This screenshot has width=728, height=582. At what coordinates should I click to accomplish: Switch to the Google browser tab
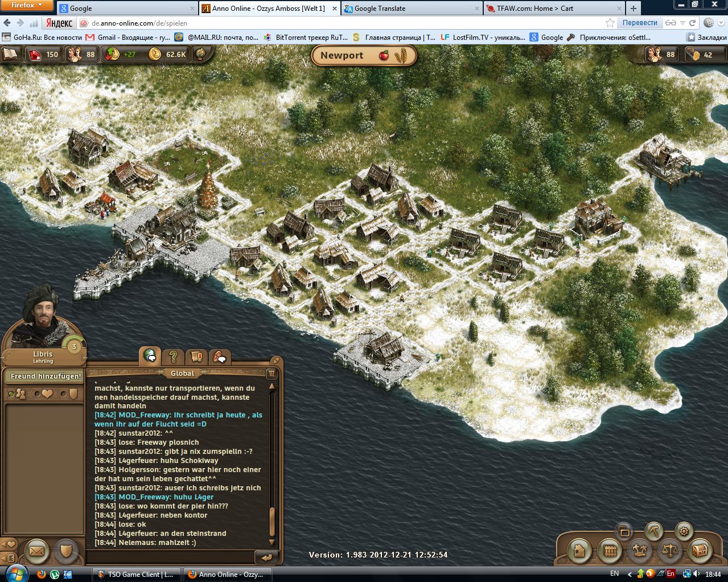(127, 8)
